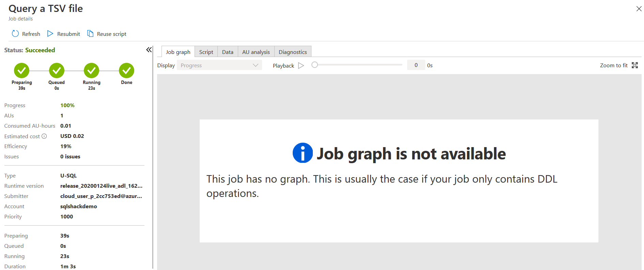This screenshot has width=644, height=270.
Task: Switch to the AU analysis tab
Action: (256, 52)
